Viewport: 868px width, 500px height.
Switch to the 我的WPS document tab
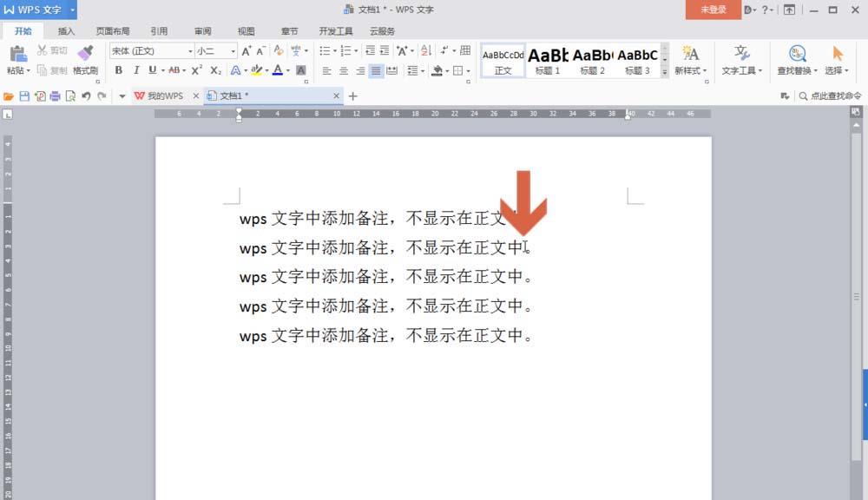click(165, 95)
